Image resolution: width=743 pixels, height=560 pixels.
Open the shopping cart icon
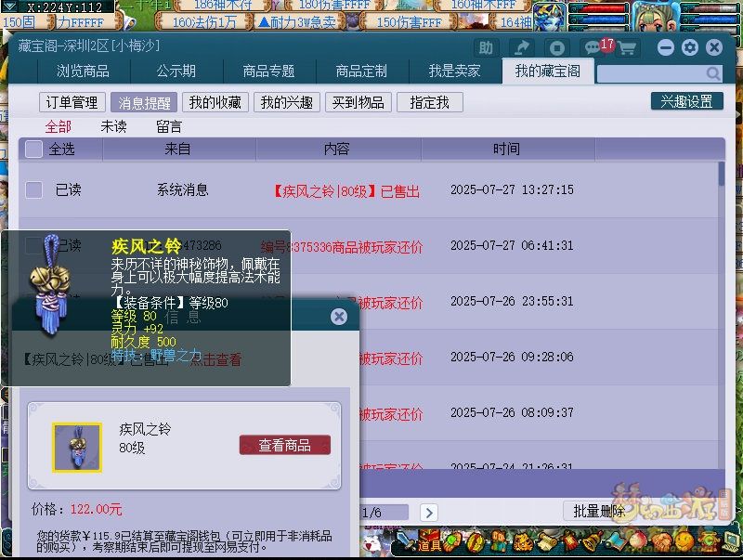(627, 48)
